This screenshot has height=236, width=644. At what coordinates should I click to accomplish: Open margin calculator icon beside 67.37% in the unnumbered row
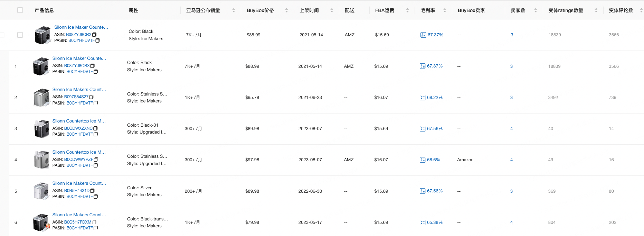point(423,35)
